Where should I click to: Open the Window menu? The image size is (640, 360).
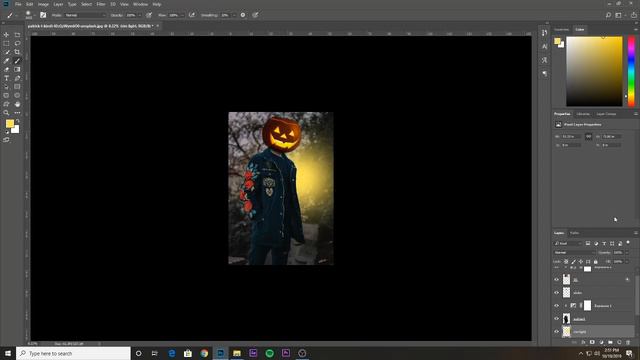click(140, 4)
